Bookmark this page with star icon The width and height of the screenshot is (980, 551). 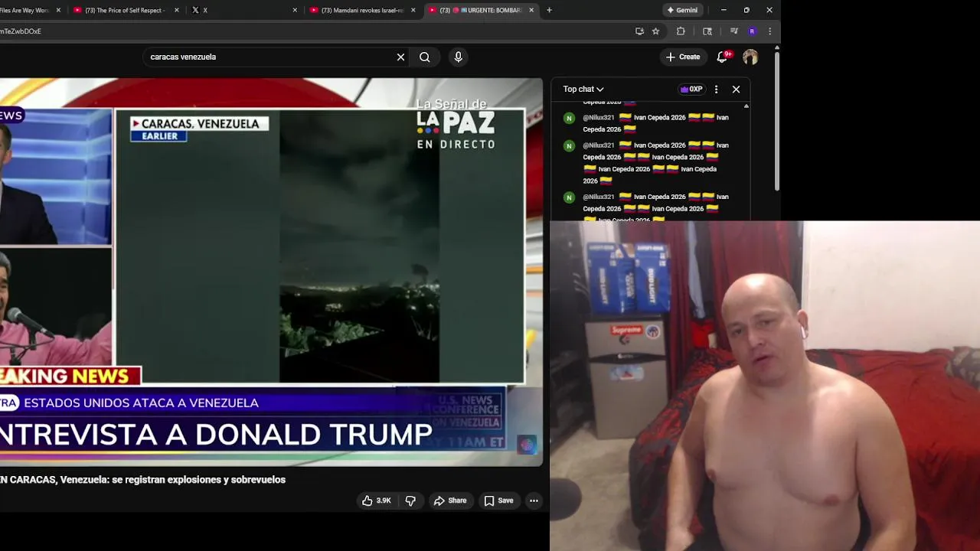[x=656, y=31]
